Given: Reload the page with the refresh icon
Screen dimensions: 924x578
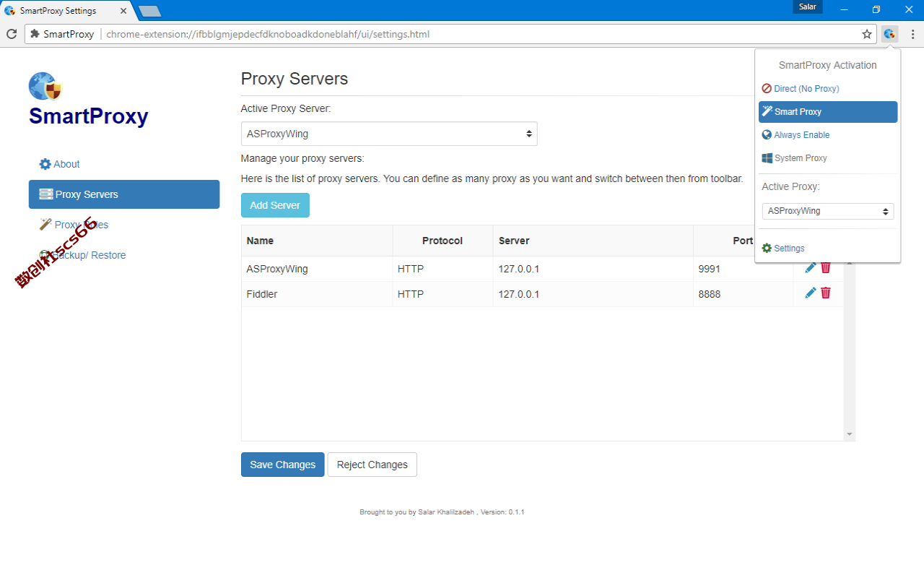Looking at the screenshot, I should click(12, 34).
